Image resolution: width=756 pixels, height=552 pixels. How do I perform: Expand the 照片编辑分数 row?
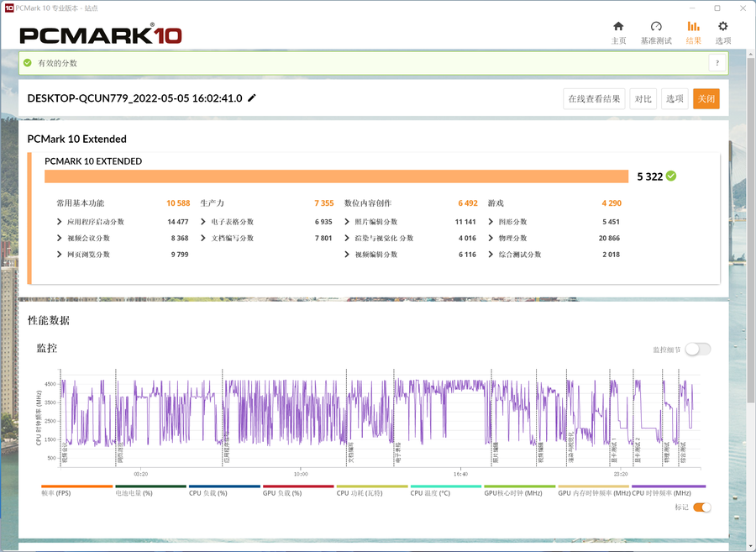pyautogui.click(x=349, y=222)
